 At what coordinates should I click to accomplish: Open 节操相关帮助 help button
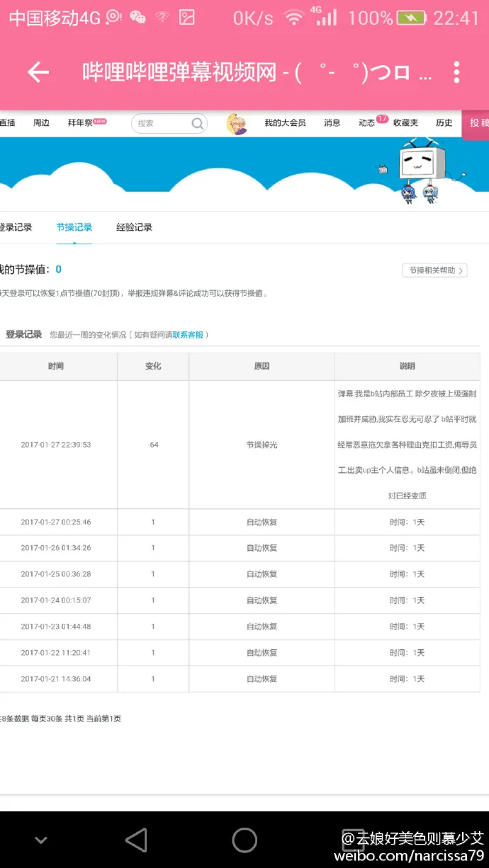coord(434,270)
